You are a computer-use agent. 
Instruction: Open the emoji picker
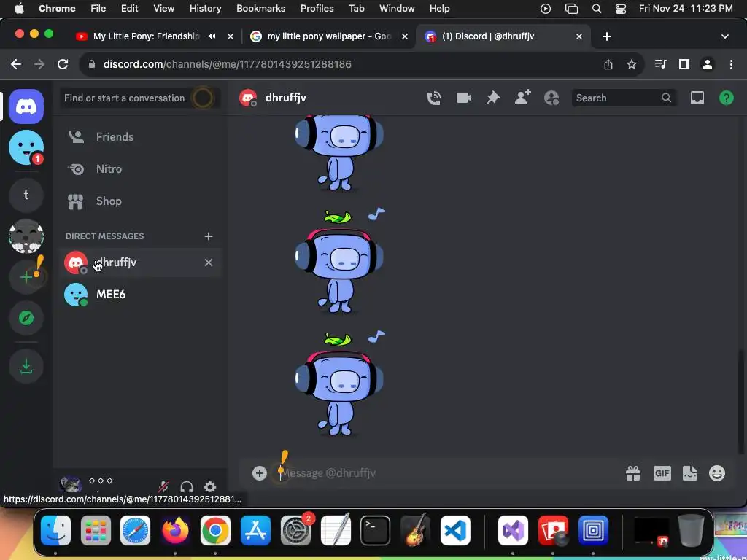(x=717, y=472)
